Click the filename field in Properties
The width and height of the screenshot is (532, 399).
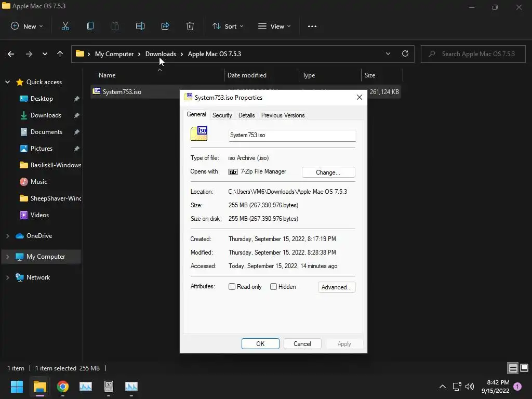point(292,135)
